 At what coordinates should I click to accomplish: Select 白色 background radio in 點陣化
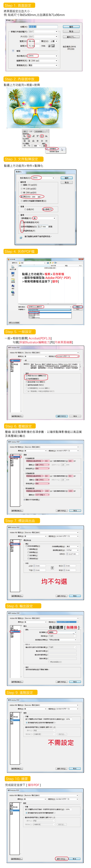[26, 209]
